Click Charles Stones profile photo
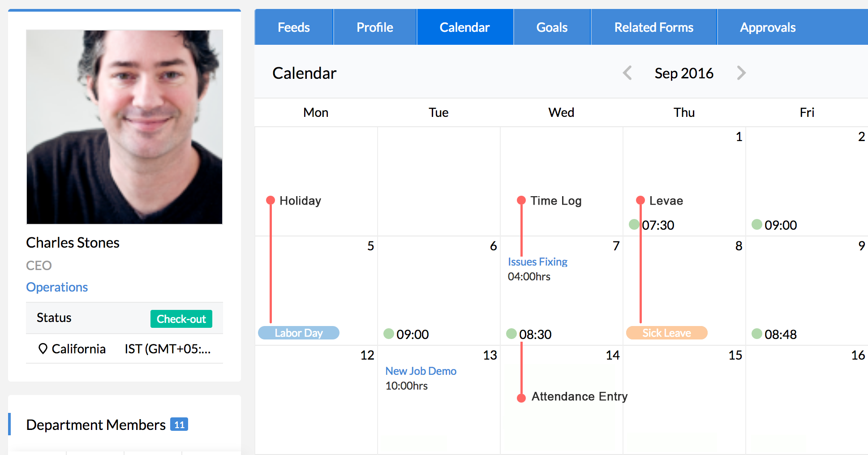868x455 pixels. 125,127
